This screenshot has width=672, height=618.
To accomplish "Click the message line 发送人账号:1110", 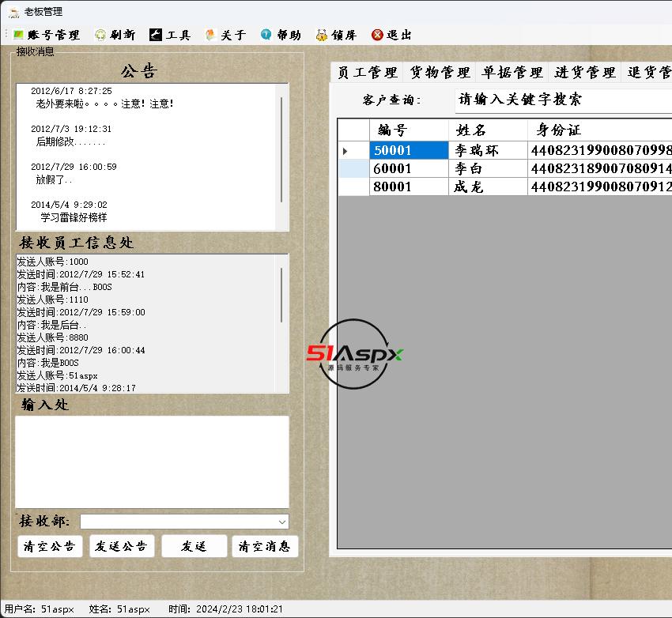I will coord(53,300).
